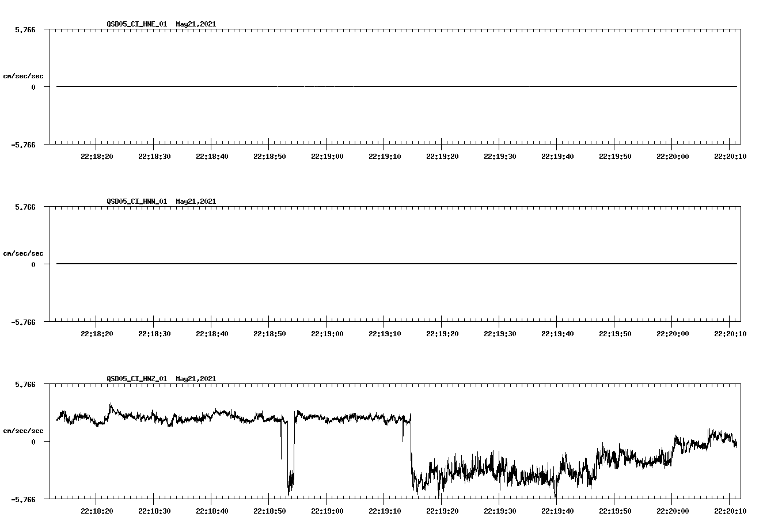Click 22:18:50 time label under HNZ plot
The height and width of the screenshot is (532, 782).
[x=269, y=511]
